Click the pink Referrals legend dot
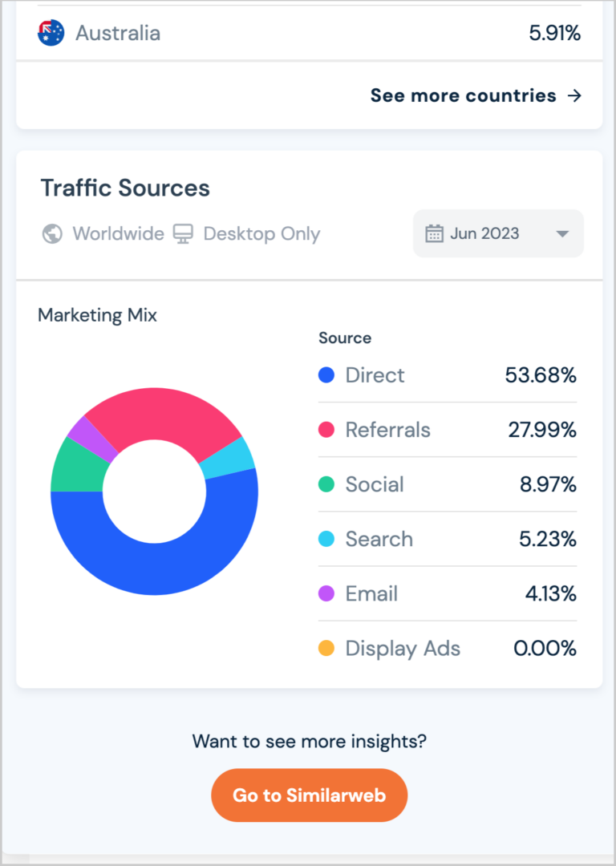 [x=326, y=430]
